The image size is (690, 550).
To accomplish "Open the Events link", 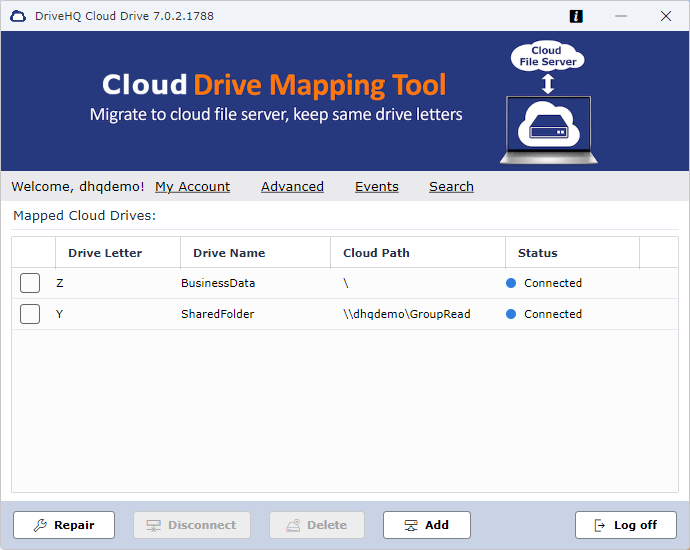I will tap(377, 187).
